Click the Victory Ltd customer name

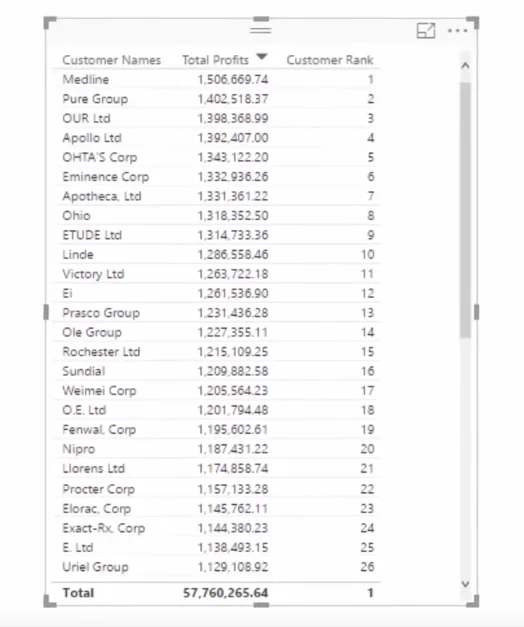tap(93, 274)
